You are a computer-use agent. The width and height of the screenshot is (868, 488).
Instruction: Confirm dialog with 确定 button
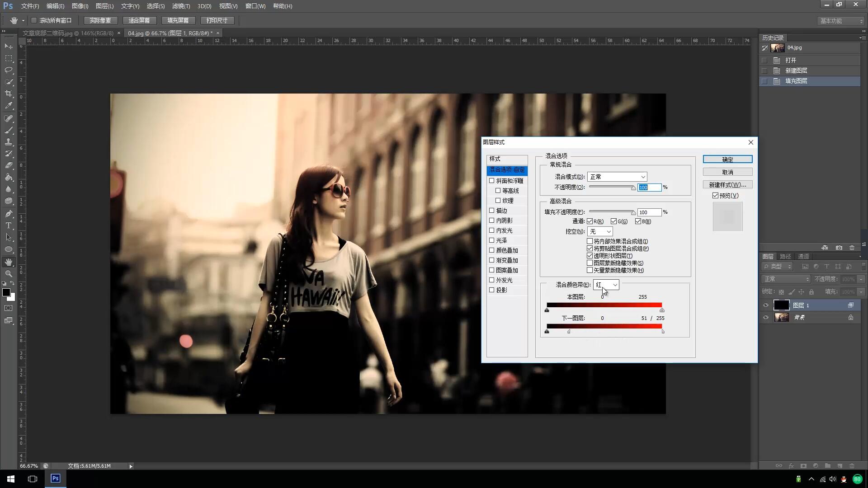[727, 160]
